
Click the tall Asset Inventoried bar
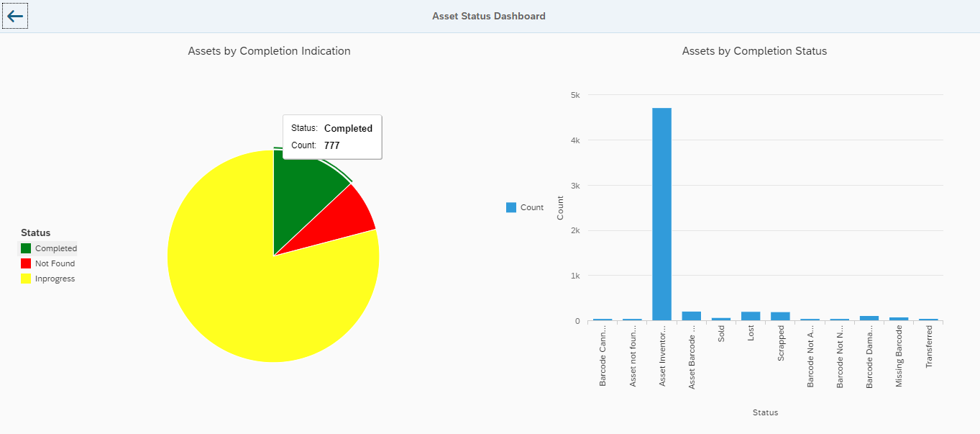click(x=661, y=216)
